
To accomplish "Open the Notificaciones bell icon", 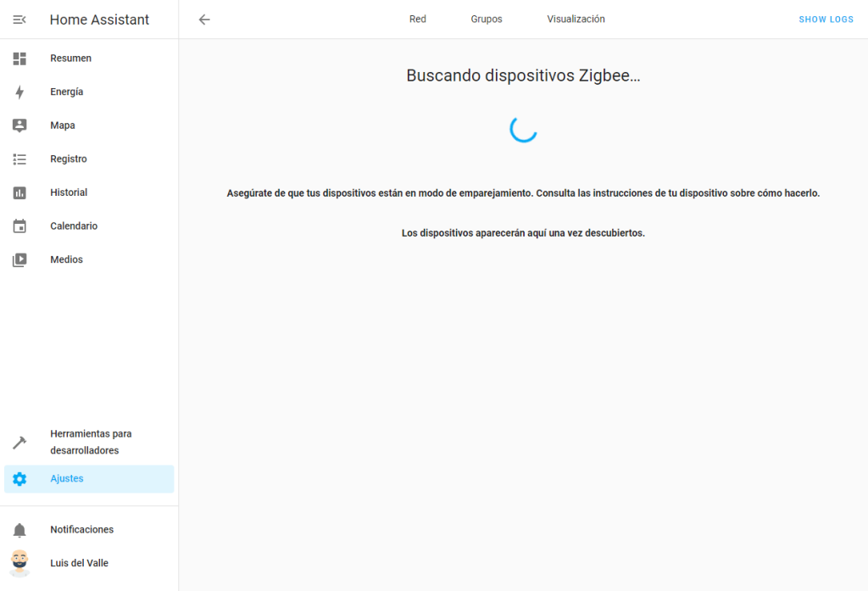I will click(x=19, y=530).
